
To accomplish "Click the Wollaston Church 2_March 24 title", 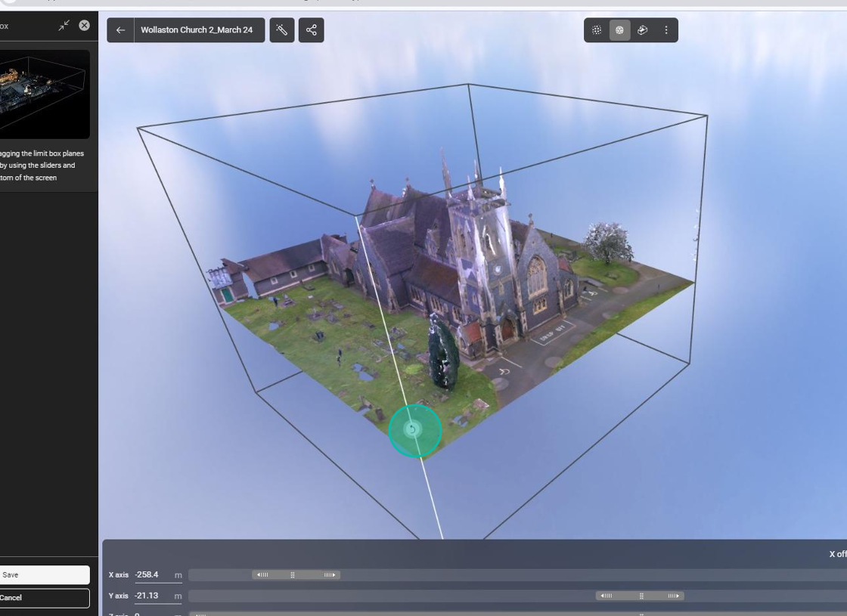I will tap(197, 30).
